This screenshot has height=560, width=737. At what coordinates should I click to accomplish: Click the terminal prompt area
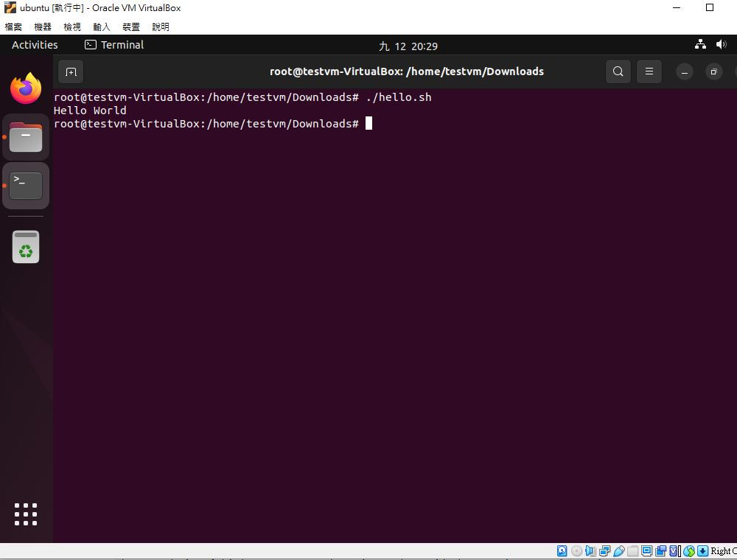[213, 124]
